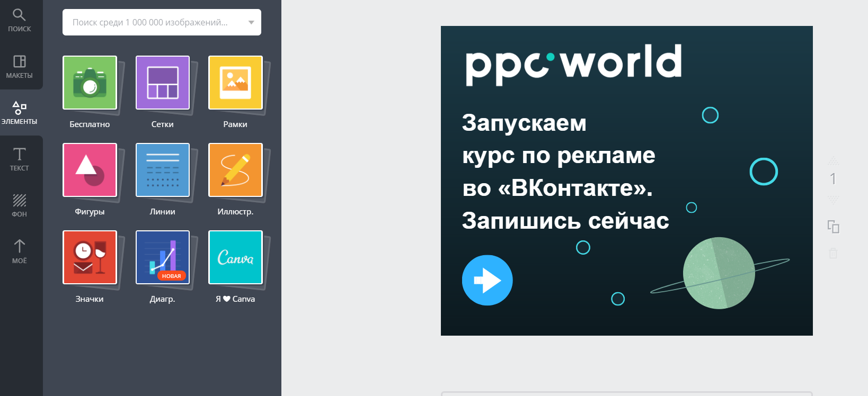Viewport: 868px width, 396px height.
Task: Open the Текст text tab
Action: pyautogui.click(x=19, y=159)
